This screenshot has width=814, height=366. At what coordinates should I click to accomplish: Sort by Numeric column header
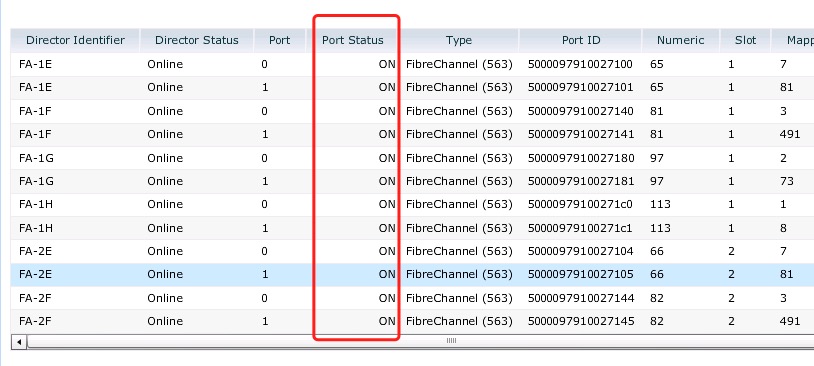click(x=681, y=40)
